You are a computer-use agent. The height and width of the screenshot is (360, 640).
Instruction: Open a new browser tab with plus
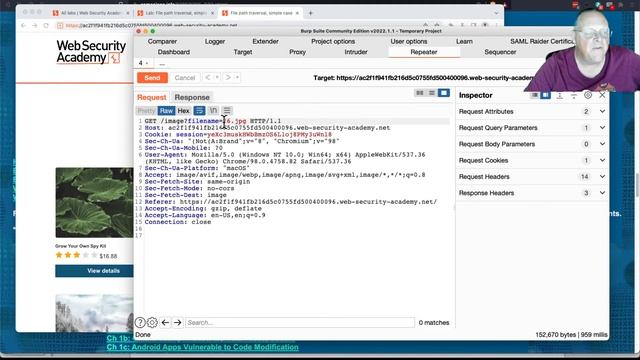(311, 13)
